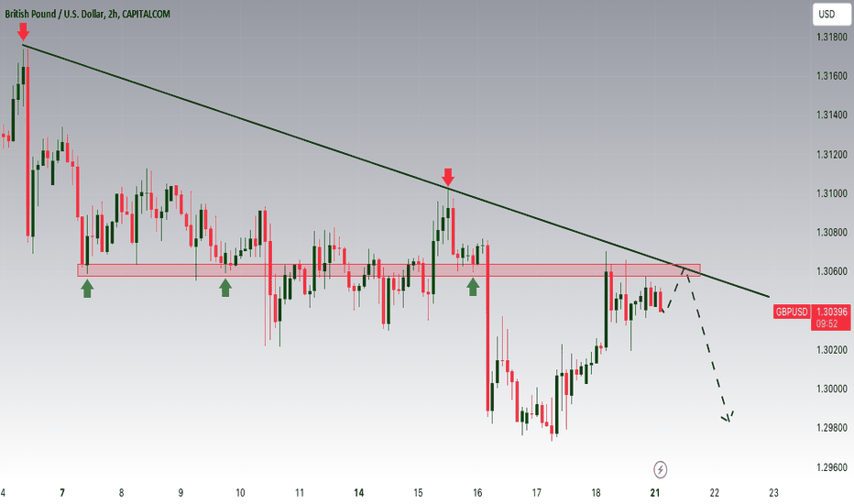Select the 1.30200 price axis label
The image size is (854, 504).
pos(832,350)
